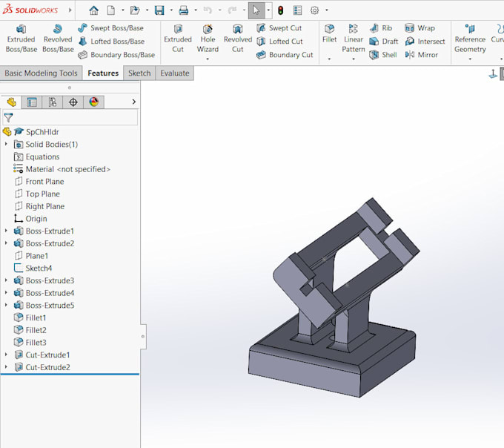Open the Hole Wizard
Viewport: 504px width, 448px height.
tap(208, 39)
